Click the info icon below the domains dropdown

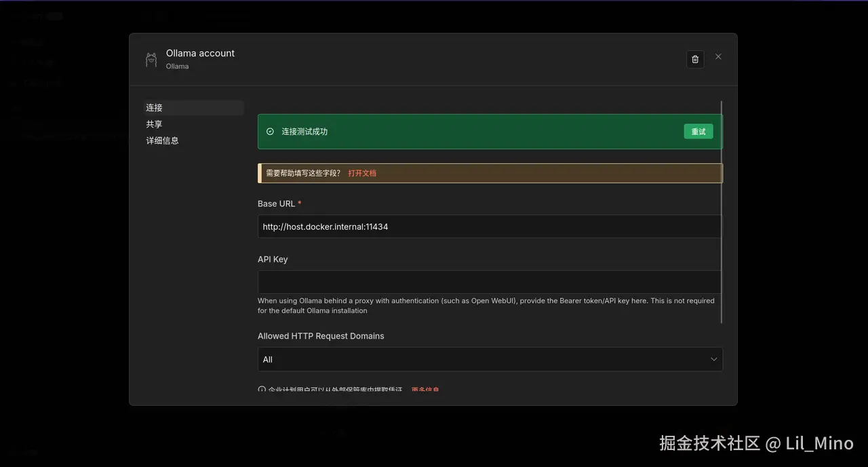pos(262,390)
